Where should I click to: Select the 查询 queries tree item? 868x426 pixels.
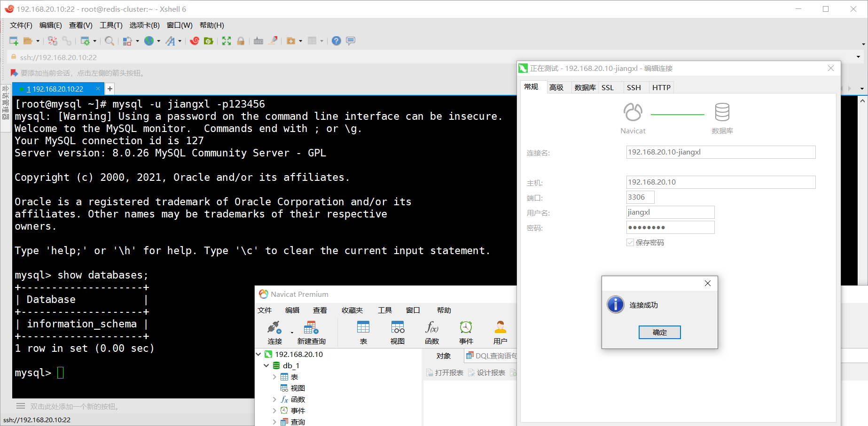[x=293, y=422]
